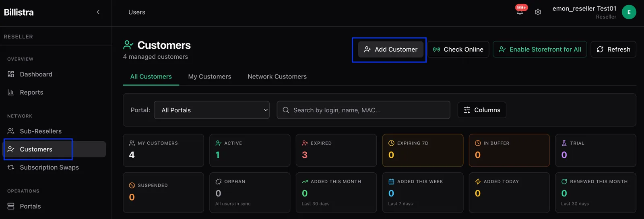Click the Check Online button
Image resolution: width=644 pixels, height=219 pixels.
coord(458,50)
